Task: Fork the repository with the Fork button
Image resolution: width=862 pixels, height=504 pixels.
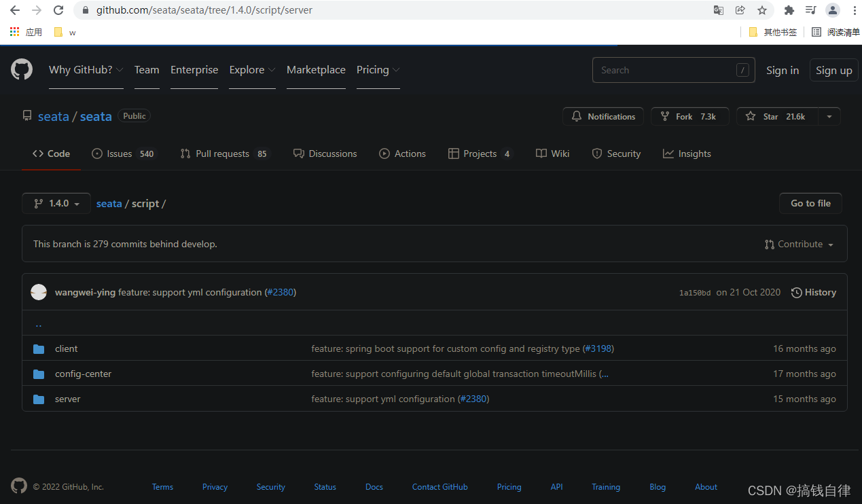Action: 690,117
